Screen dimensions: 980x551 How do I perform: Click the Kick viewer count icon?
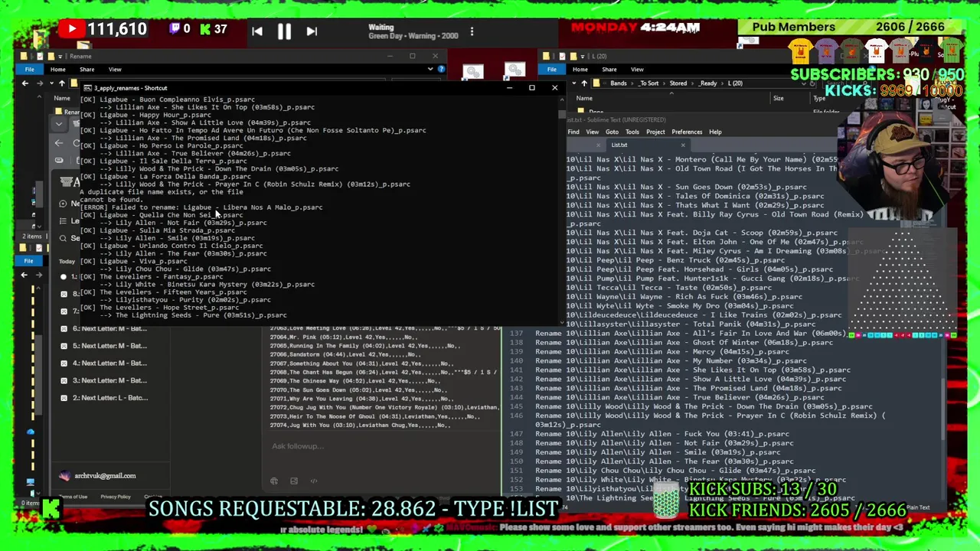tap(204, 30)
